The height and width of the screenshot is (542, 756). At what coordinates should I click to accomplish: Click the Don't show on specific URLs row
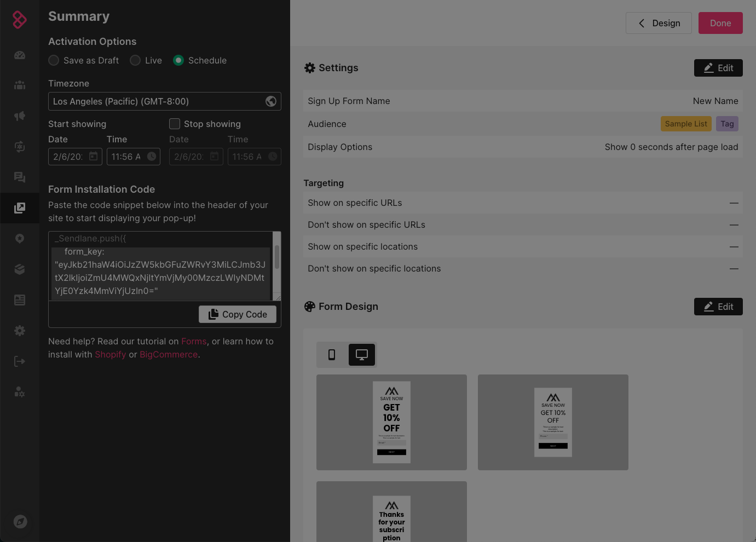pos(523,224)
